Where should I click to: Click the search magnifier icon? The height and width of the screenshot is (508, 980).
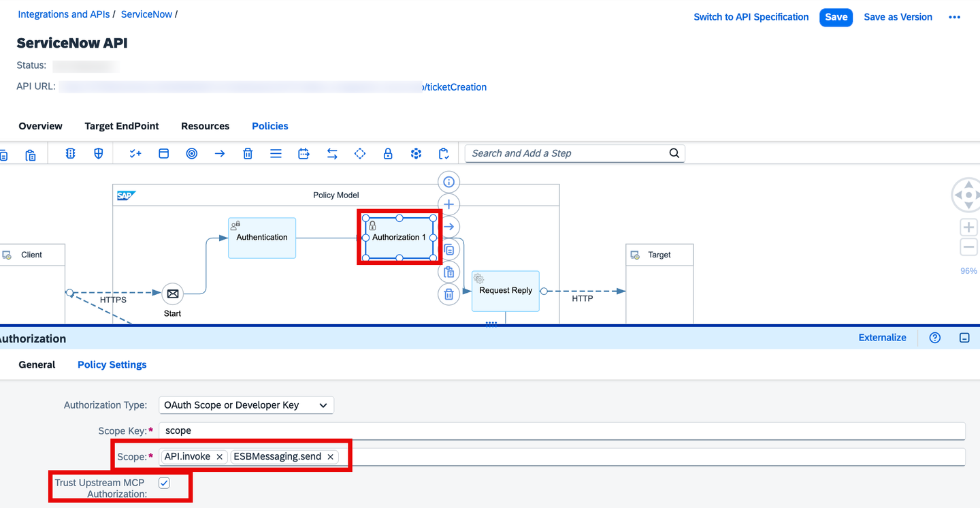(x=674, y=153)
